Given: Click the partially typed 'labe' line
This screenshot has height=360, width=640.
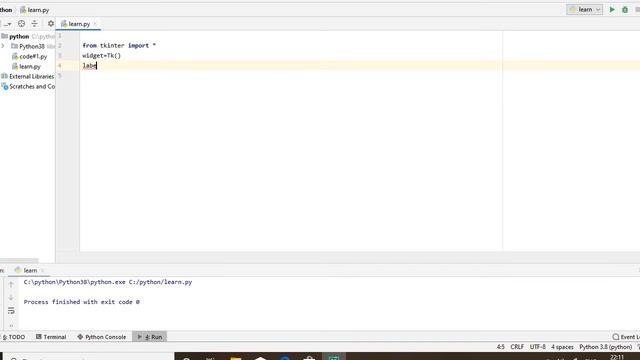Looking at the screenshot, I should pos(89,66).
